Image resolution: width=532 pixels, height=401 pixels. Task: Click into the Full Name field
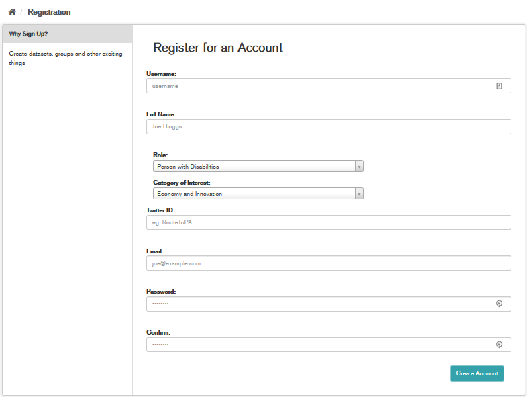[x=328, y=126]
